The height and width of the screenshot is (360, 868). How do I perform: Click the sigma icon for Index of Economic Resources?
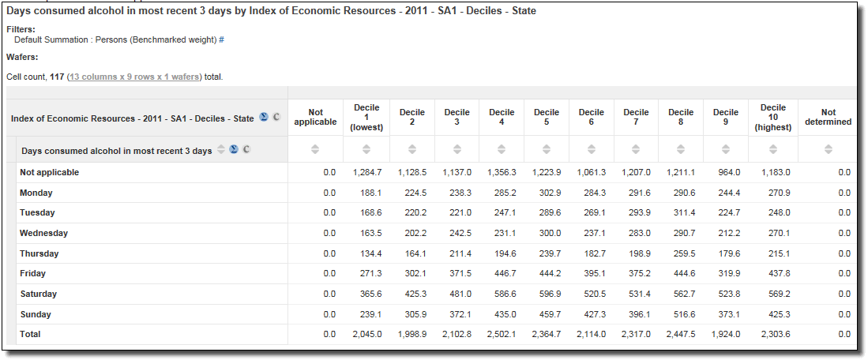coord(264,118)
